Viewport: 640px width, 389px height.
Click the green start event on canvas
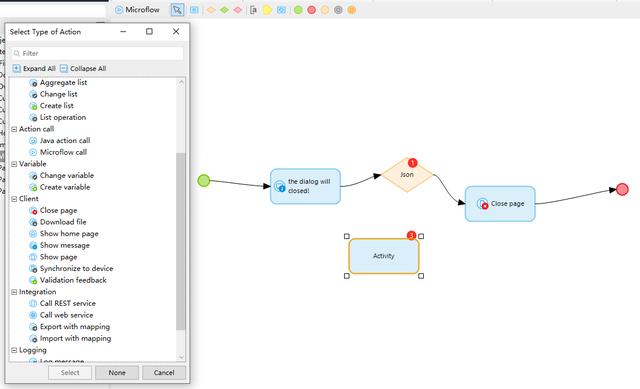click(204, 180)
